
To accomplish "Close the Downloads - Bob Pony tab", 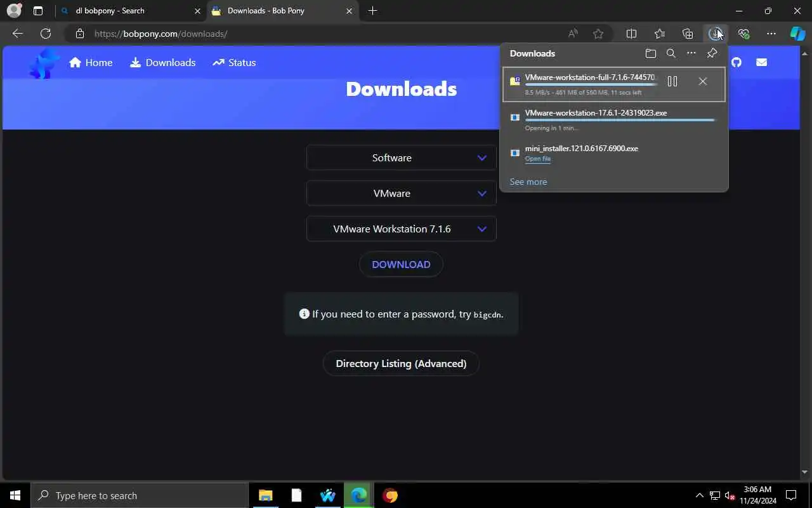I will (x=350, y=11).
